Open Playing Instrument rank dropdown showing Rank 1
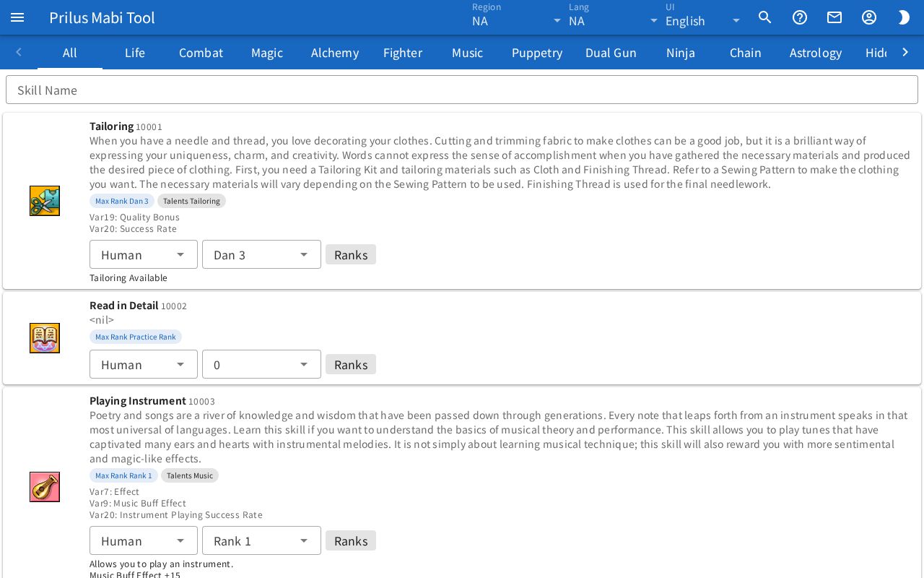 click(261, 540)
